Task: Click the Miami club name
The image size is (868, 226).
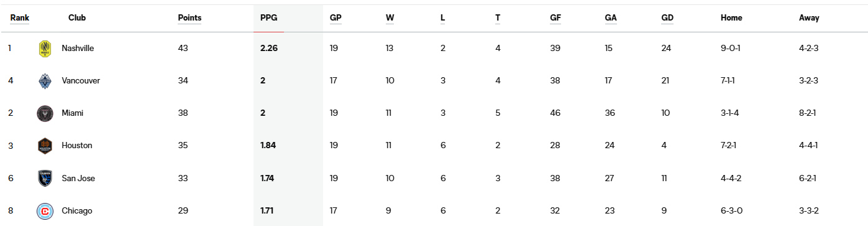Action: point(72,113)
